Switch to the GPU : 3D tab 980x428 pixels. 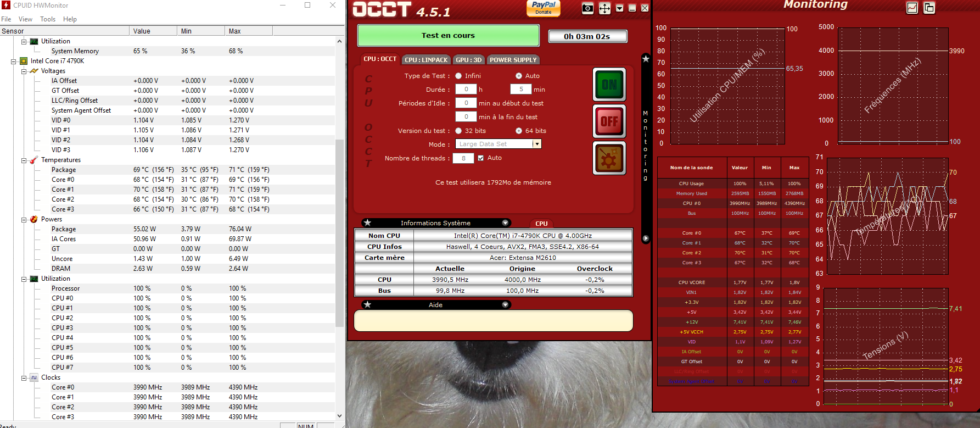468,59
